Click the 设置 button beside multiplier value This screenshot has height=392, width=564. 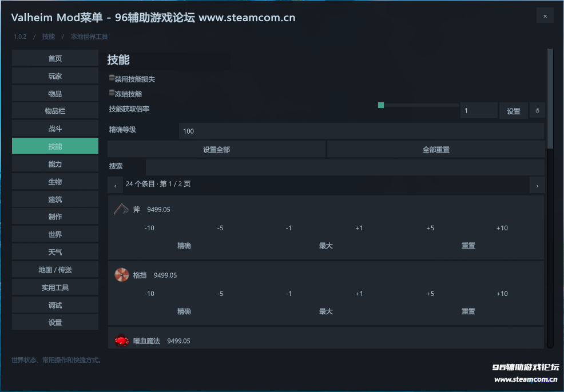tap(514, 111)
